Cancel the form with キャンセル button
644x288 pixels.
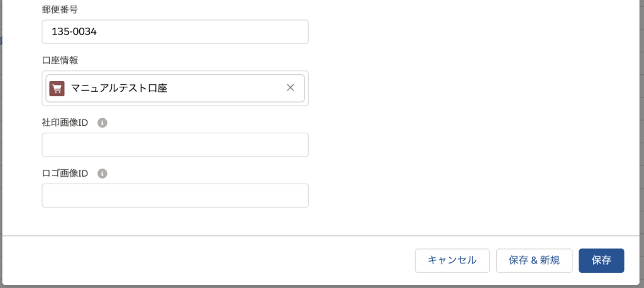point(452,260)
